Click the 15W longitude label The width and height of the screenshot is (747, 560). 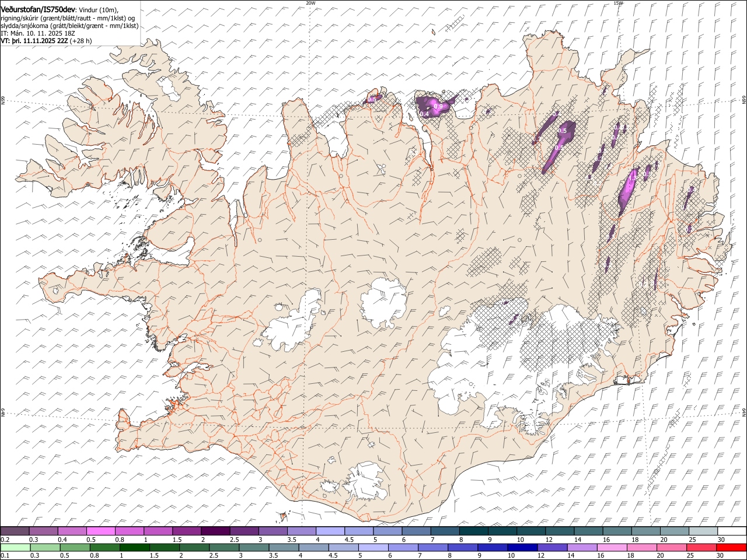618,3
